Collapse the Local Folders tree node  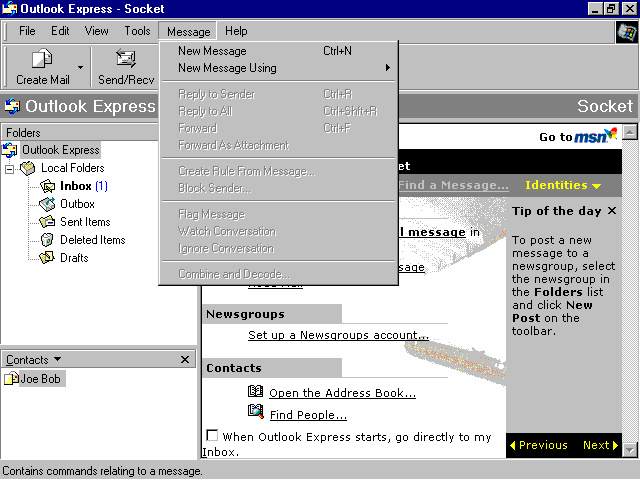(x=9, y=169)
